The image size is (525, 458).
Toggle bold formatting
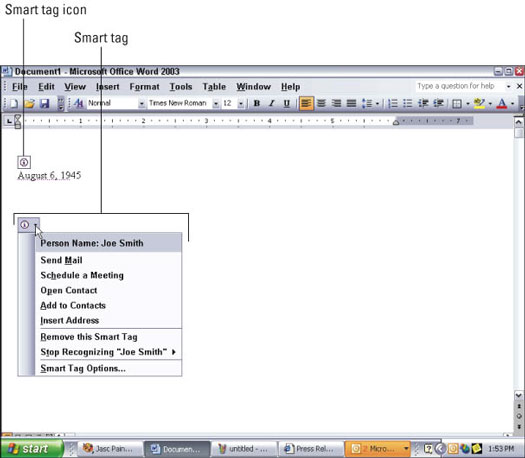(257, 103)
